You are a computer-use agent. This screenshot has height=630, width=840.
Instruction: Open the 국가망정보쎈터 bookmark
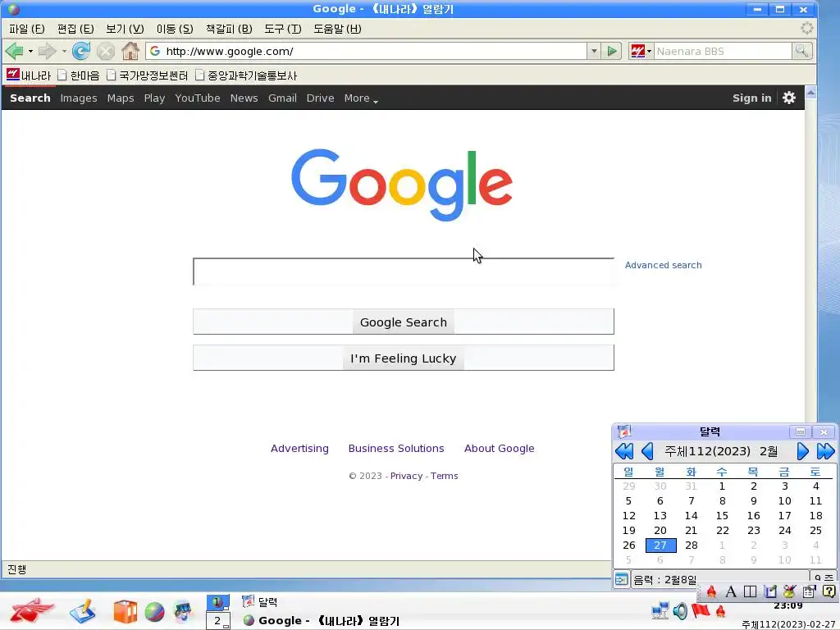pos(147,75)
